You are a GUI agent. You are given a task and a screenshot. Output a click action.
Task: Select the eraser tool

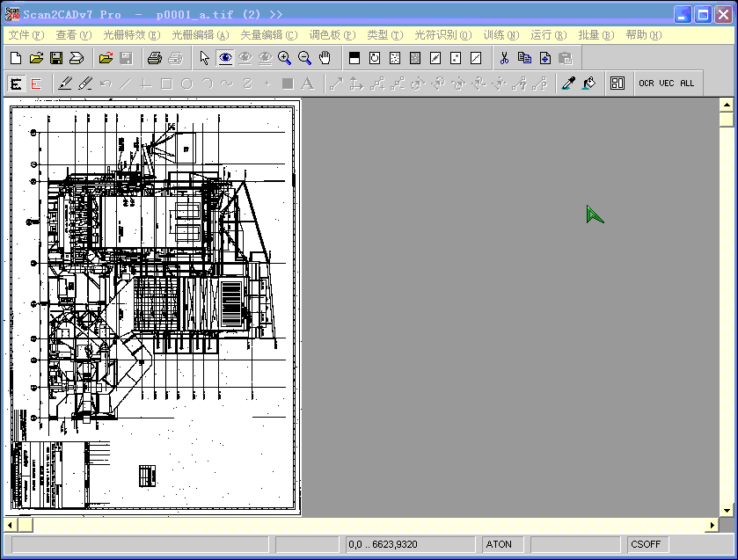point(85,84)
